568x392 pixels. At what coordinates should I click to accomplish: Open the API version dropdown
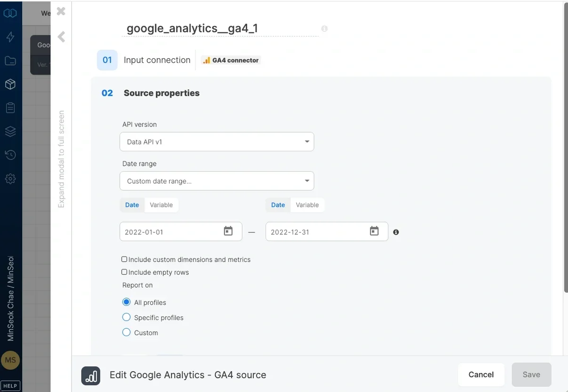coord(216,141)
